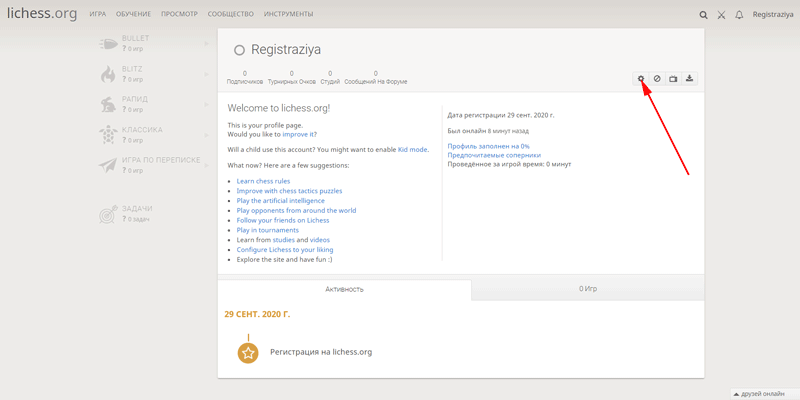The image size is (800, 400).
Task: Click the 'videos' link
Action: coord(320,240)
